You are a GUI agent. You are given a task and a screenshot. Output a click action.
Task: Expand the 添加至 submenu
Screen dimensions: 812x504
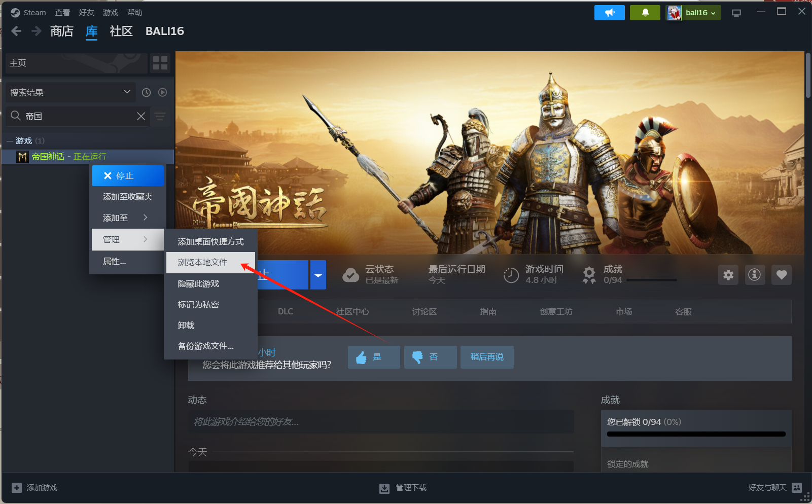point(127,218)
